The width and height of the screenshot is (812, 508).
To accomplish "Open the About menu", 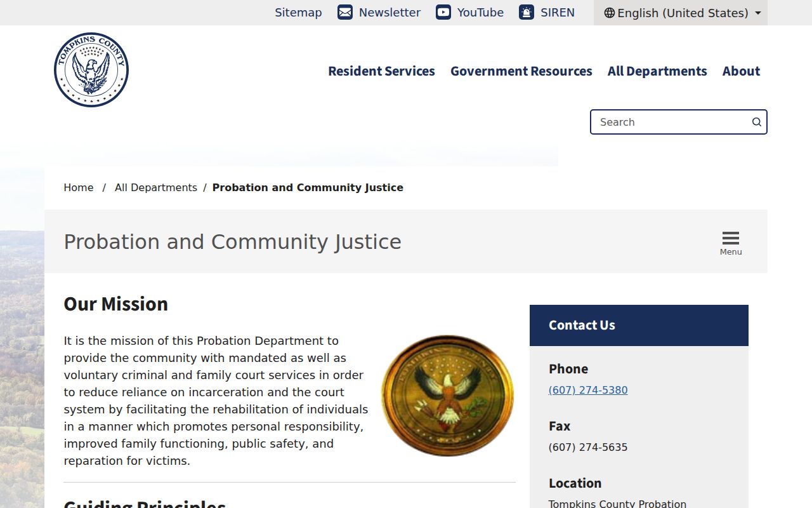I will pyautogui.click(x=741, y=71).
